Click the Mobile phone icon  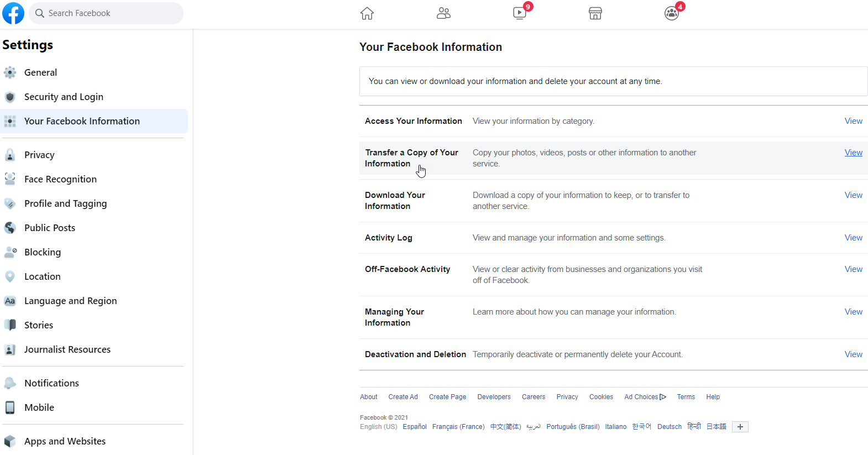coord(10,407)
